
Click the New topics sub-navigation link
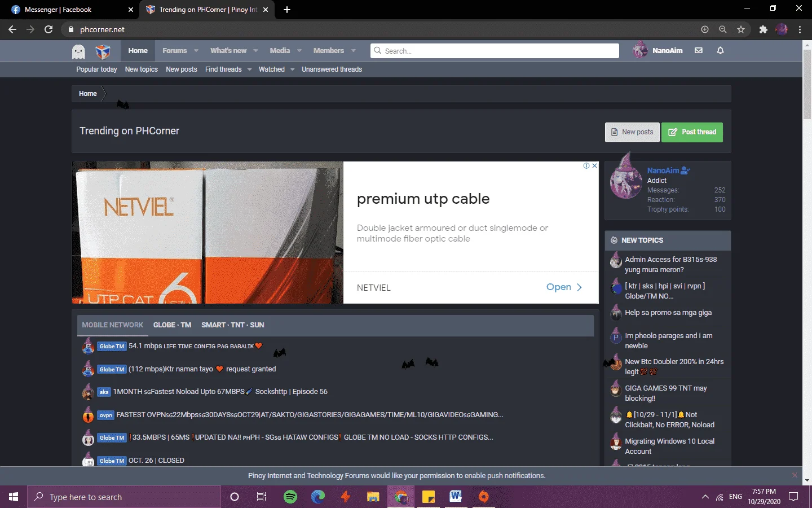pos(141,69)
